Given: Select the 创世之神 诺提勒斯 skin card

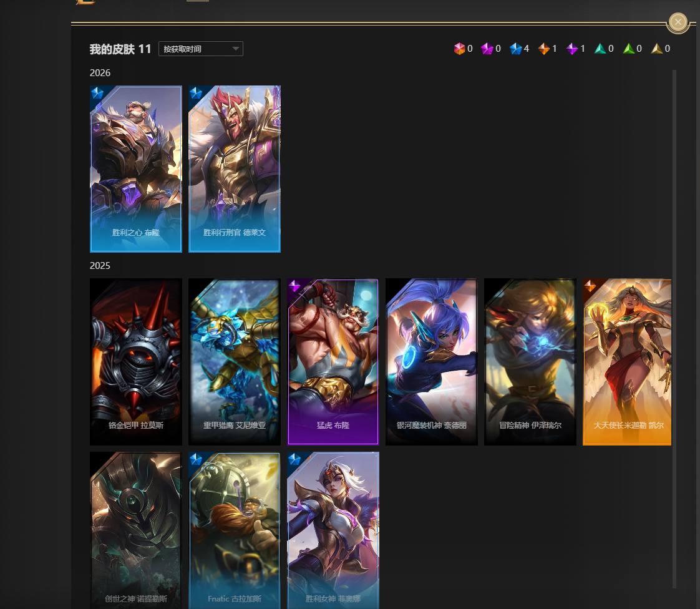Looking at the screenshot, I should pos(136,530).
